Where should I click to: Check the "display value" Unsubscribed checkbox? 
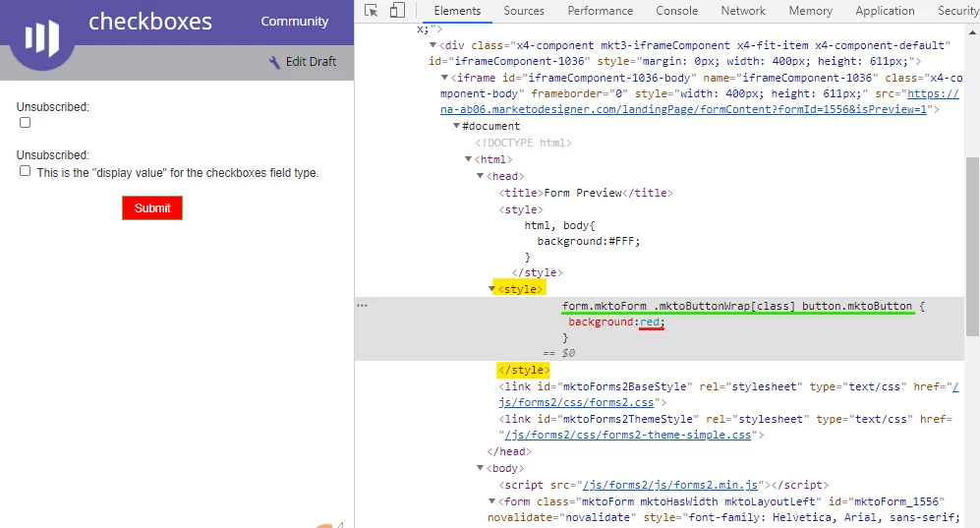[25, 170]
